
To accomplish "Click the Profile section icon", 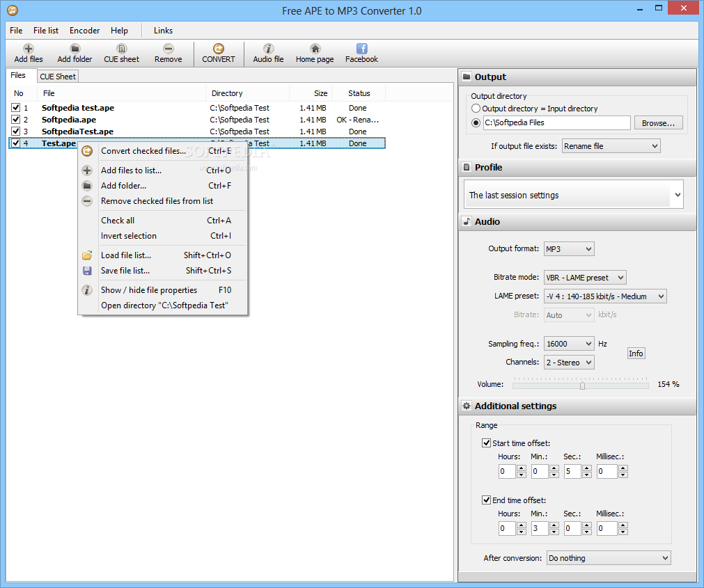I will [467, 167].
